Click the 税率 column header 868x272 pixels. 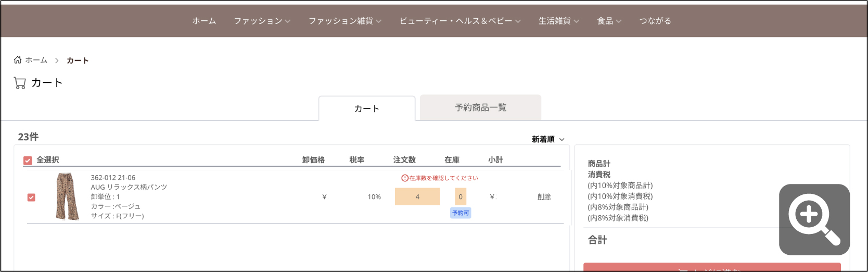tap(357, 160)
